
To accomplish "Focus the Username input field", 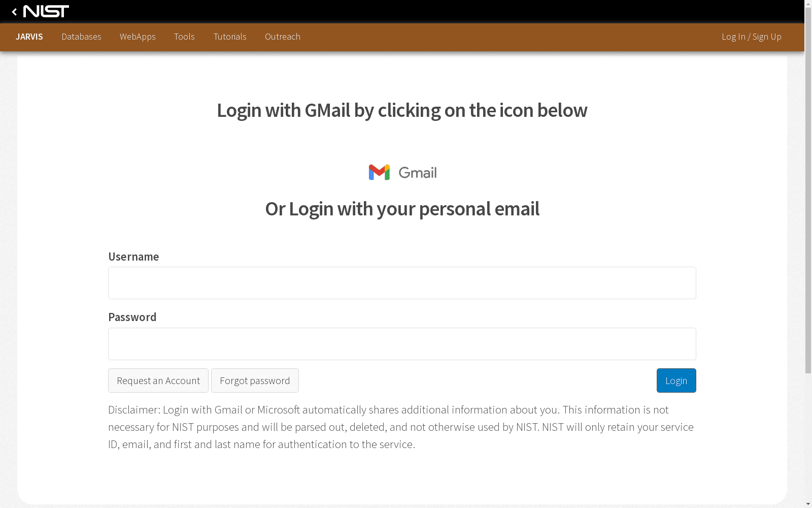I will [402, 283].
